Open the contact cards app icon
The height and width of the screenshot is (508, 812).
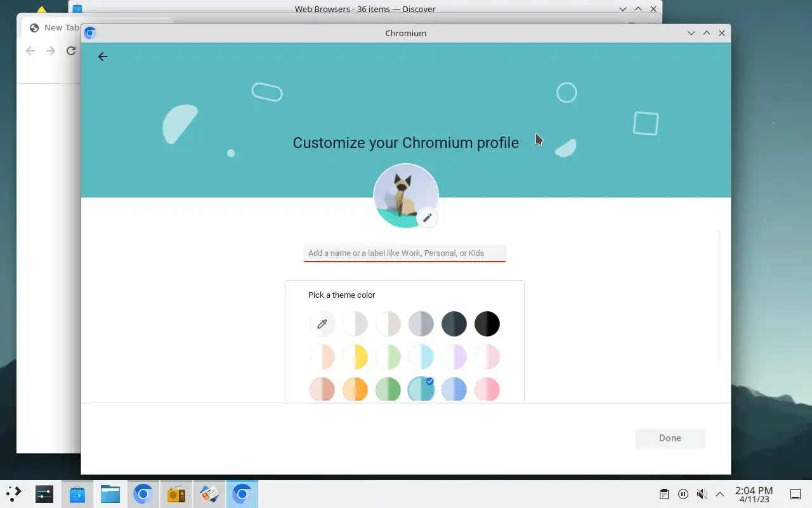pos(209,493)
